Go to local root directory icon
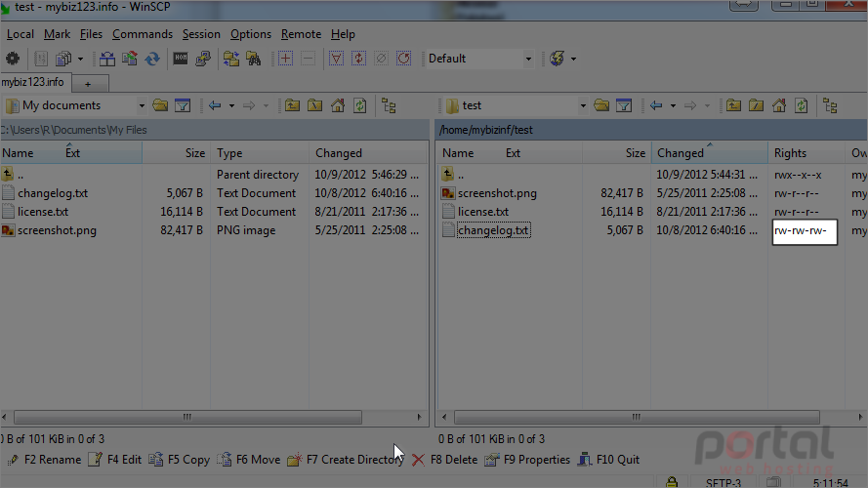 tap(315, 105)
